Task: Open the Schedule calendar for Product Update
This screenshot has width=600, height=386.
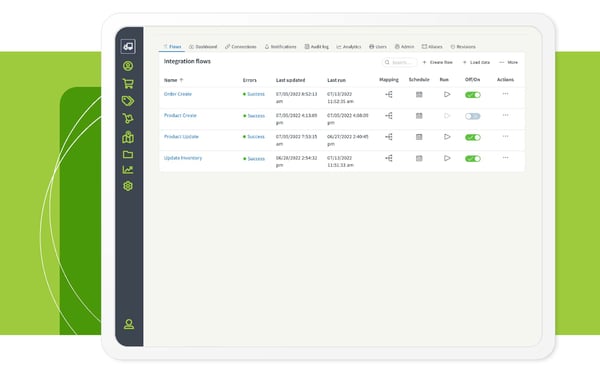Action: click(x=419, y=137)
